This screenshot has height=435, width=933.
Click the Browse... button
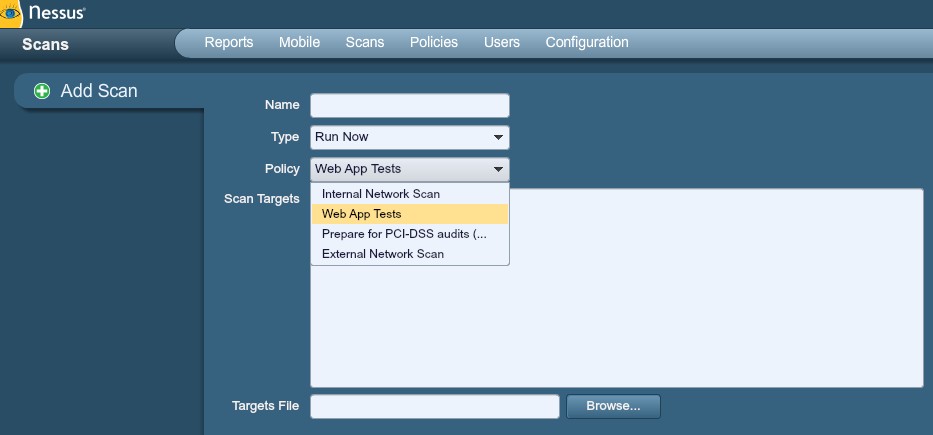[x=613, y=406]
